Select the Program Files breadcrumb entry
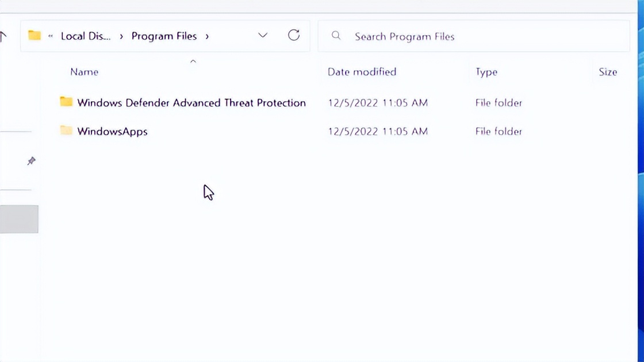 click(164, 36)
